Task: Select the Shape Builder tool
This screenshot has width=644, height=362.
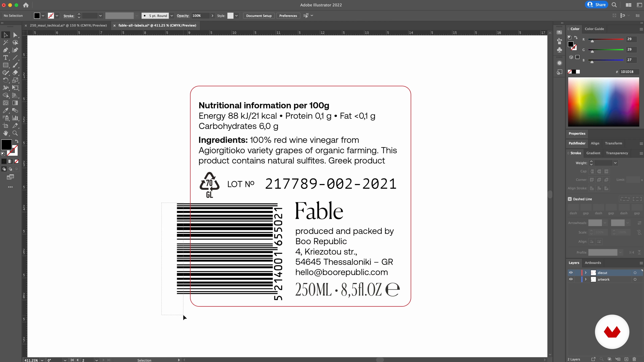Action: point(6,95)
